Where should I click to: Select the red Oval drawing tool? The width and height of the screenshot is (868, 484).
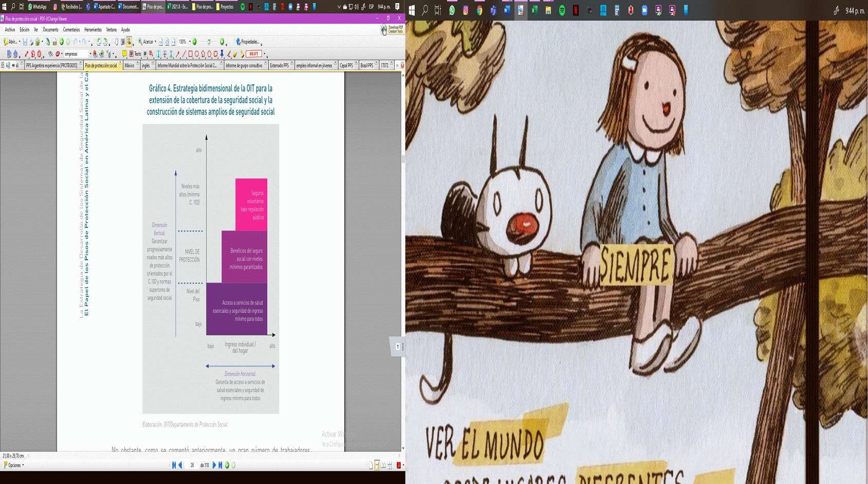pyautogui.click(x=197, y=53)
